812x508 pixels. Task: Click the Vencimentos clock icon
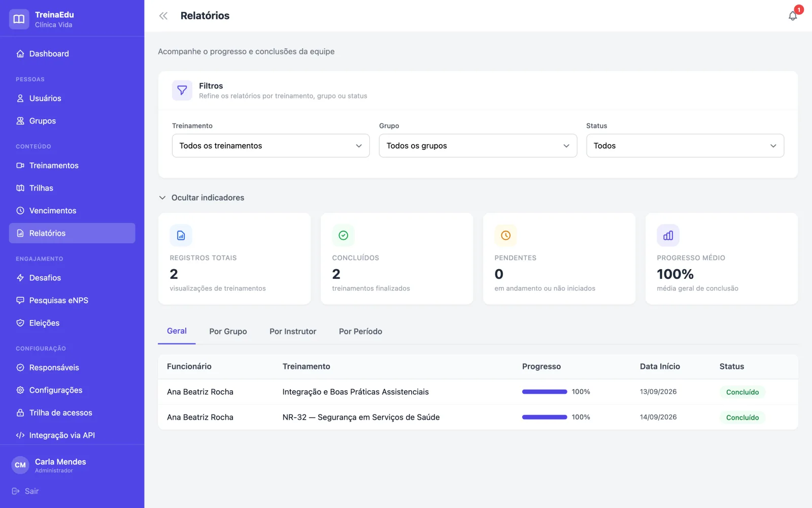(x=20, y=211)
